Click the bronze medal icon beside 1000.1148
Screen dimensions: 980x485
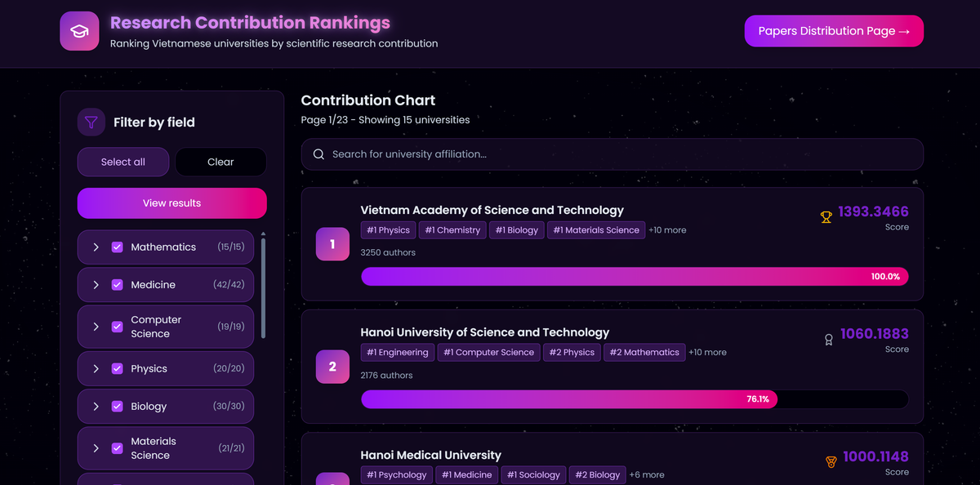pos(831,462)
